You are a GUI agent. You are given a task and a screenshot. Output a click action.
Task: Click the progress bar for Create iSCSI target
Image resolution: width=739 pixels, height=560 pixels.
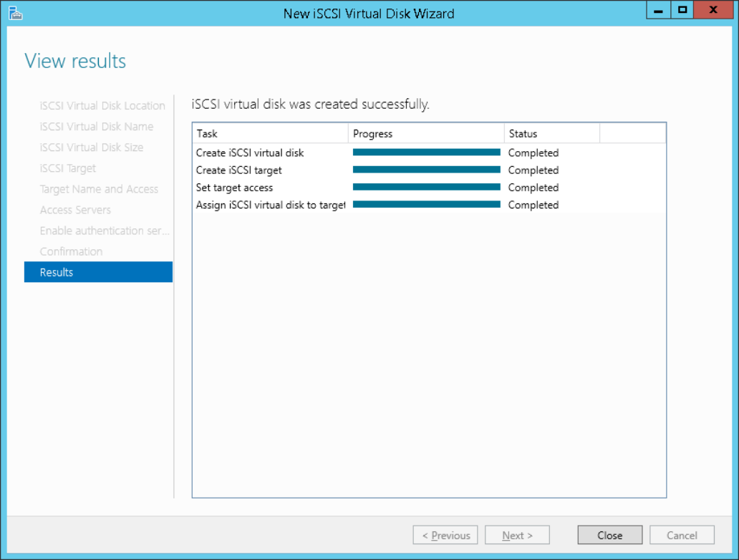point(426,170)
